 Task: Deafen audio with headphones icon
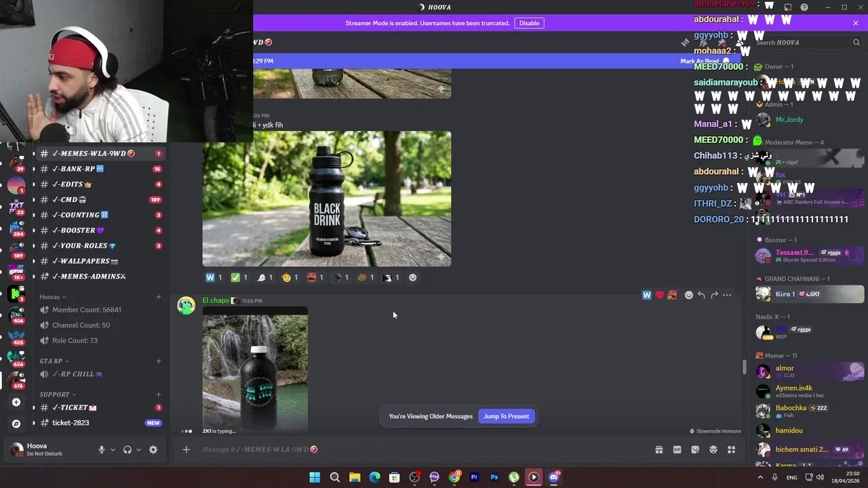click(127, 449)
